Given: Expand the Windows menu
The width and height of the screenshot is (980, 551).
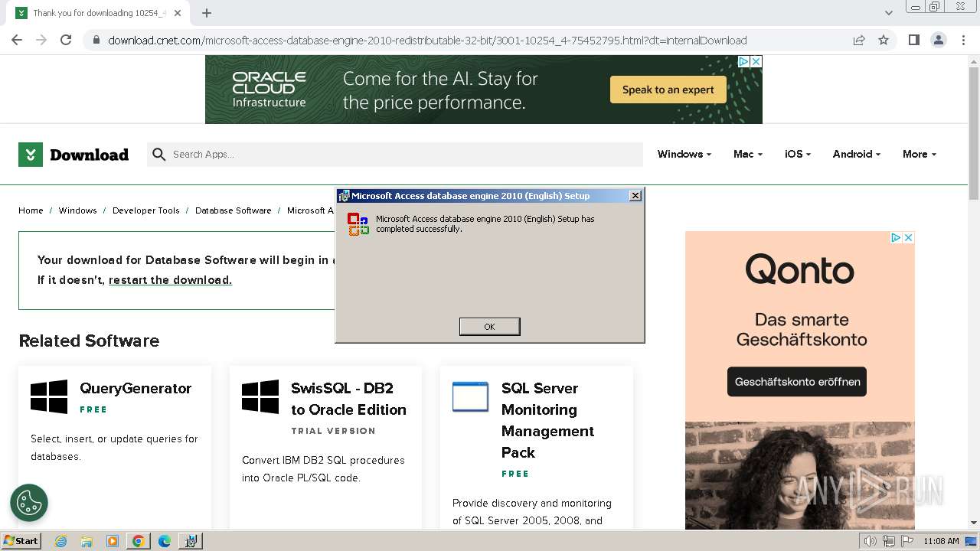Looking at the screenshot, I should 684,154.
